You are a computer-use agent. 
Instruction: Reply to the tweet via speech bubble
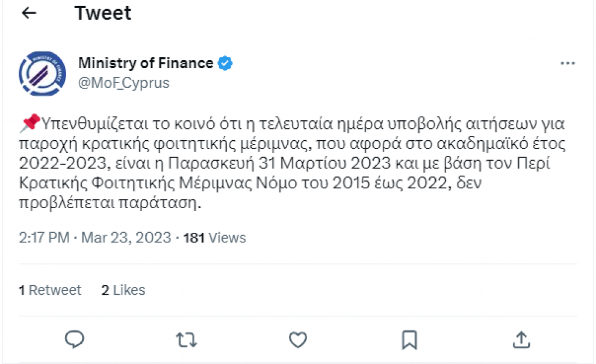[x=74, y=340]
